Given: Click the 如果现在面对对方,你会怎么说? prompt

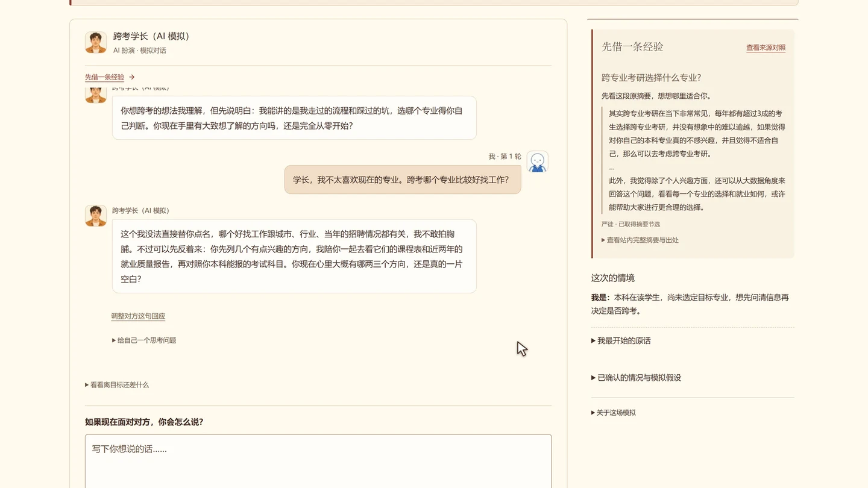Looking at the screenshot, I should 144,422.
